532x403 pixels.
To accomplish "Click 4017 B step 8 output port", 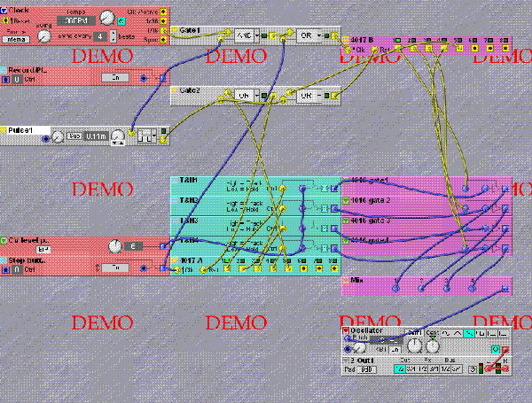I will point(505,49).
